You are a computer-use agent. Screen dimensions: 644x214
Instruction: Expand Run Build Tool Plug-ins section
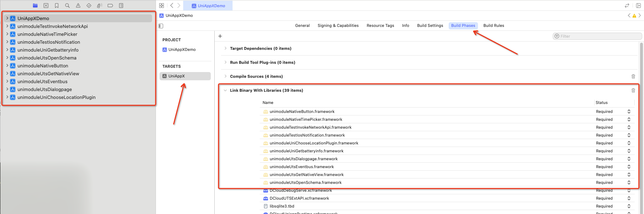[x=225, y=62]
